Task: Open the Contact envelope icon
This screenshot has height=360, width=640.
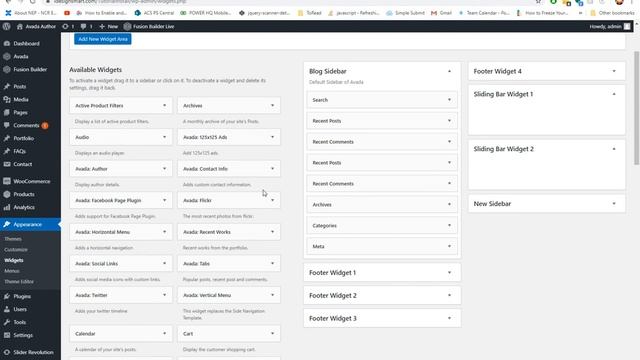Action: (x=7, y=164)
